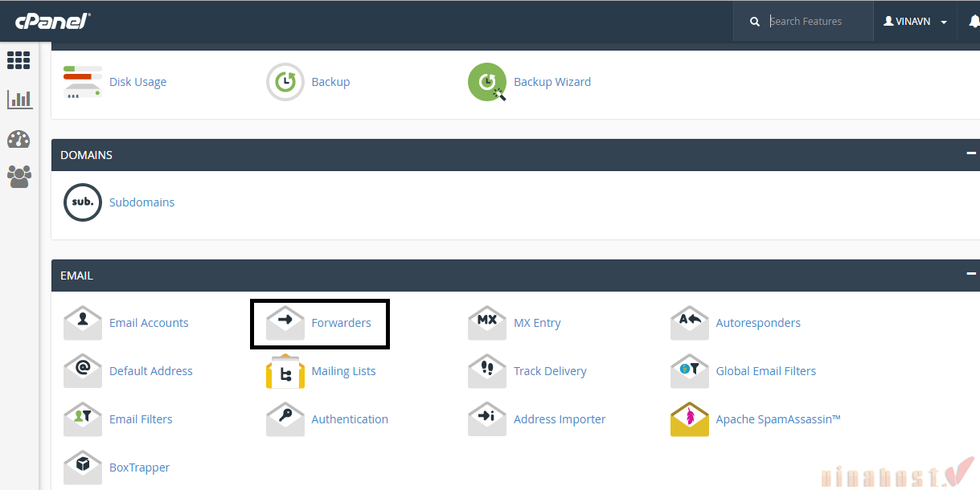Open the Mailing Lists link

(x=343, y=371)
